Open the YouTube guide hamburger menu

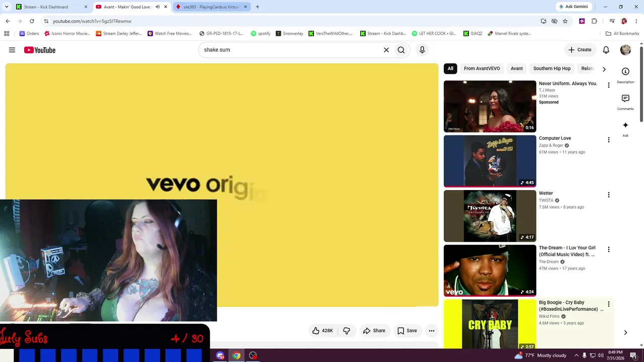point(12,50)
